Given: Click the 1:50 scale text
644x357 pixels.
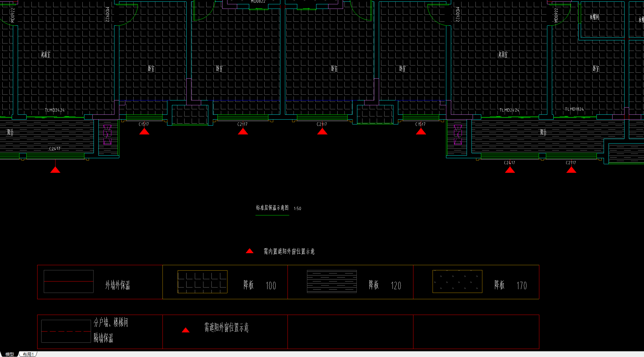Looking at the screenshot, I should click(x=297, y=209).
